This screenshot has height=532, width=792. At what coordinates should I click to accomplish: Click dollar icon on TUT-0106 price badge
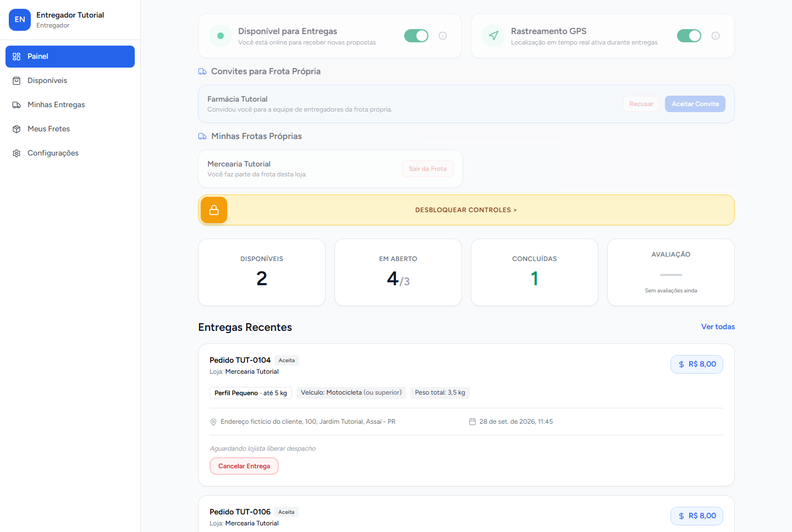click(681, 516)
